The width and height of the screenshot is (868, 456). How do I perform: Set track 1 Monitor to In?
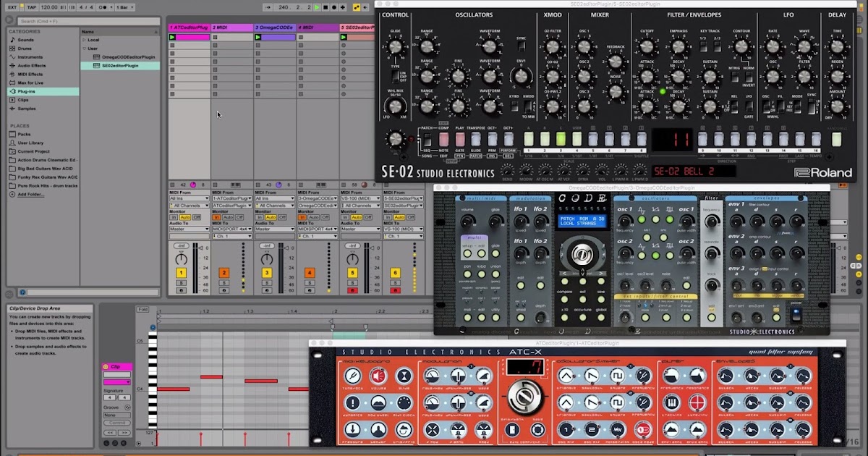(x=174, y=217)
